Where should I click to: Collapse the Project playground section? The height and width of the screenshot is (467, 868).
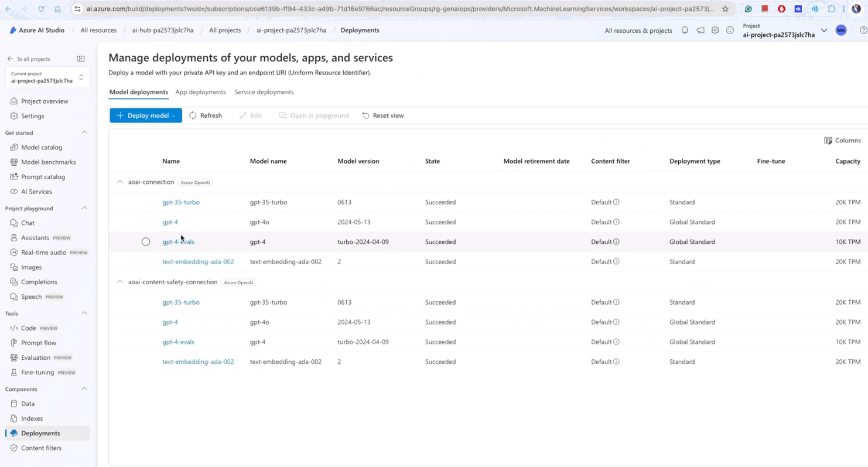coord(84,208)
